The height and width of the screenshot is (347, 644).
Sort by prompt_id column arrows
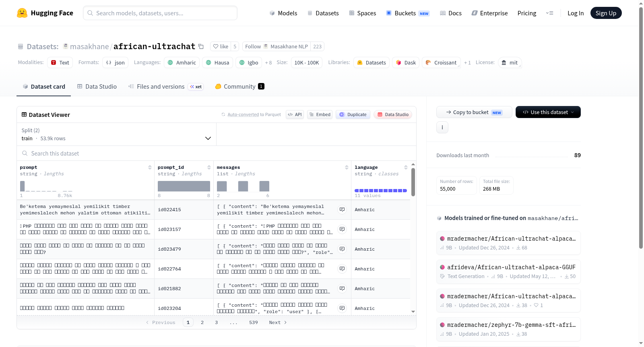pos(209,167)
